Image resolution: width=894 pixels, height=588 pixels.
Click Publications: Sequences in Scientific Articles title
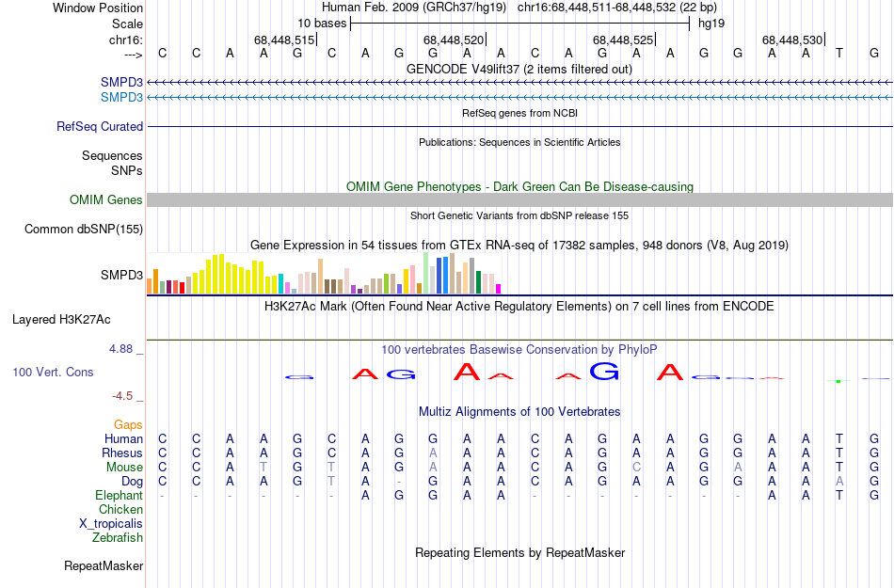click(519, 142)
